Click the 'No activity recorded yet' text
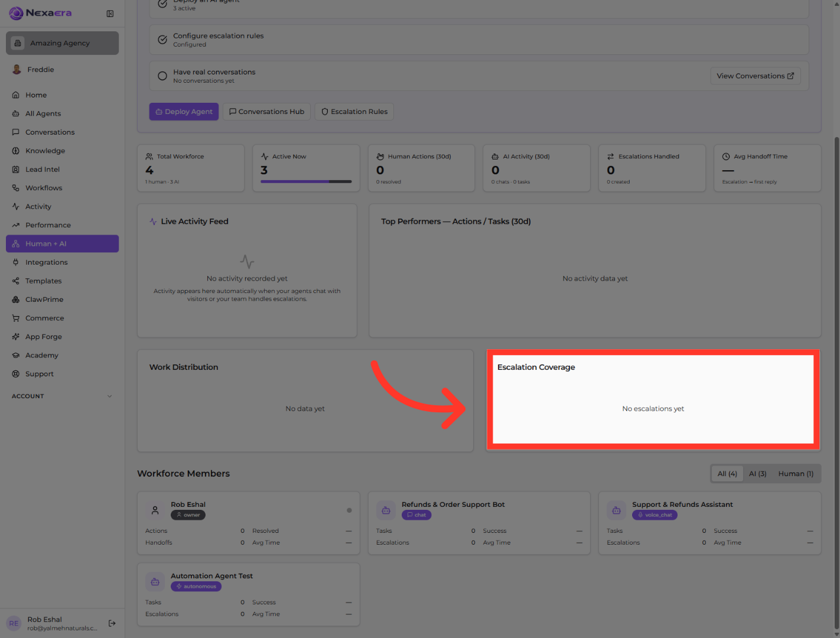This screenshot has width=840, height=638. click(247, 279)
